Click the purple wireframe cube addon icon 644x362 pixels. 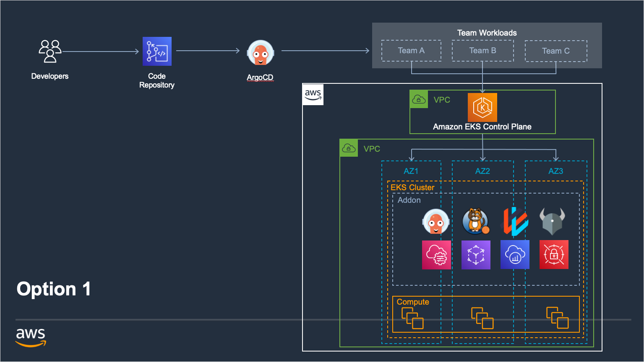coord(475,254)
